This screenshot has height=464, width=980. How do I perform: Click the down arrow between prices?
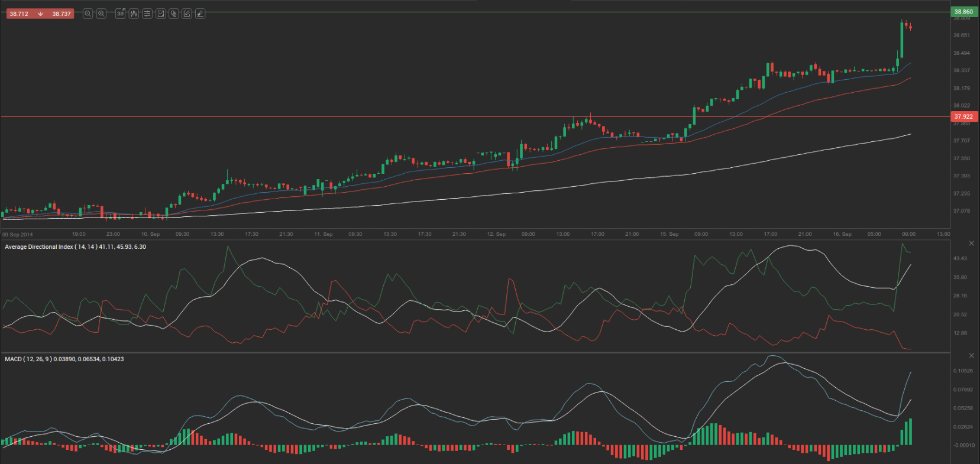click(40, 14)
